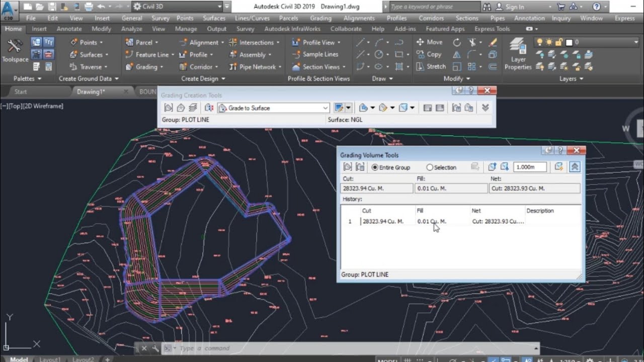
Task: Open Layer Properties manager
Action: (518, 54)
